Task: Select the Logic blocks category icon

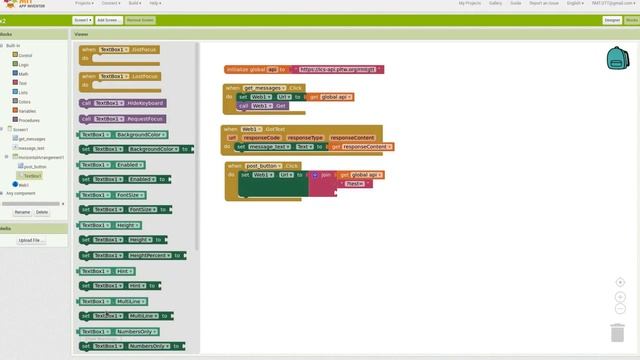Action: (15, 64)
